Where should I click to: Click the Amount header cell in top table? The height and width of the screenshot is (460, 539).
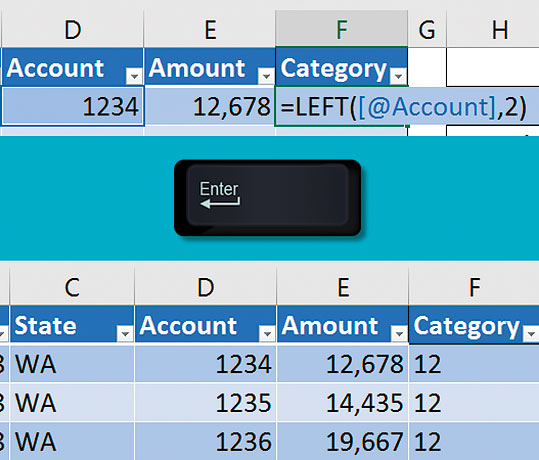pyautogui.click(x=210, y=67)
